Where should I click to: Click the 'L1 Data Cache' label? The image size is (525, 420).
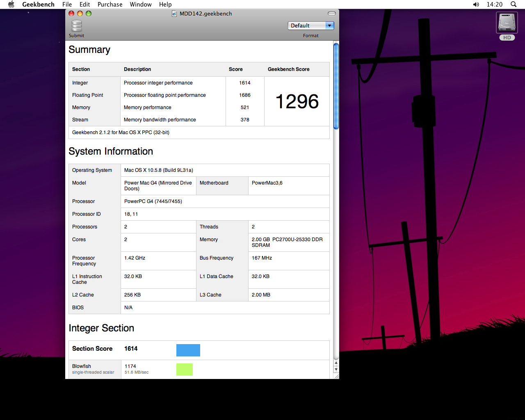(217, 276)
